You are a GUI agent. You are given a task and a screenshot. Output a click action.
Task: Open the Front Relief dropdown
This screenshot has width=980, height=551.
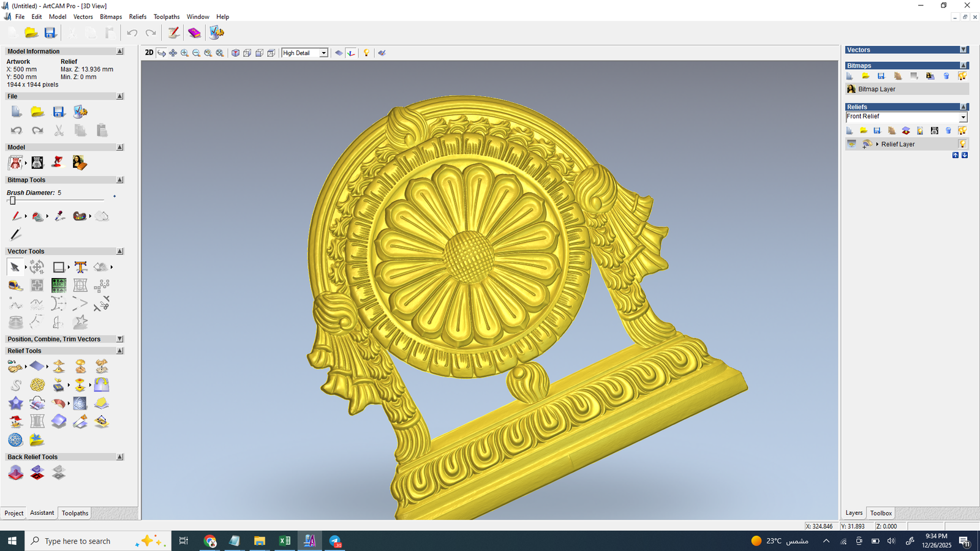pyautogui.click(x=963, y=117)
